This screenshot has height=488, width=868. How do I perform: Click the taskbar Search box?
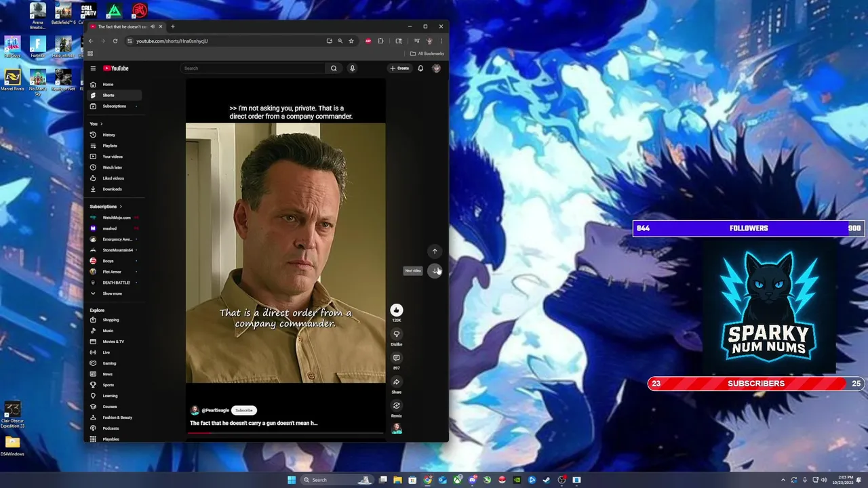(x=336, y=480)
